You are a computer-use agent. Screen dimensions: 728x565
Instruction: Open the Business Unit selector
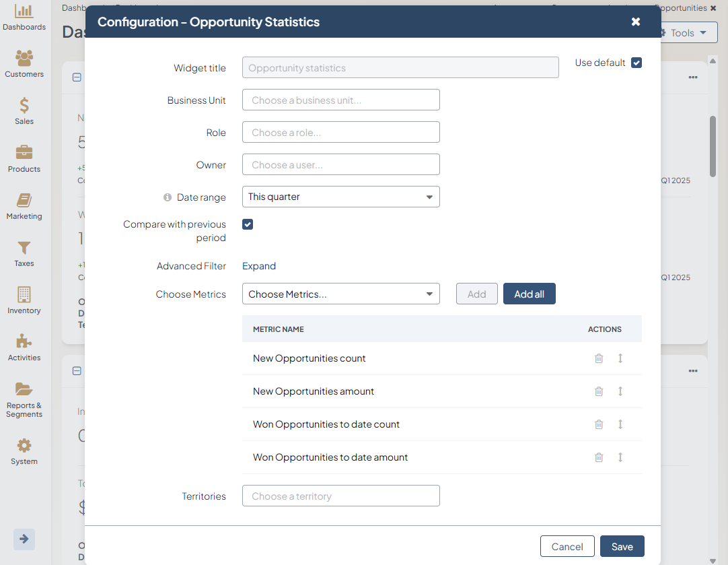click(x=340, y=100)
